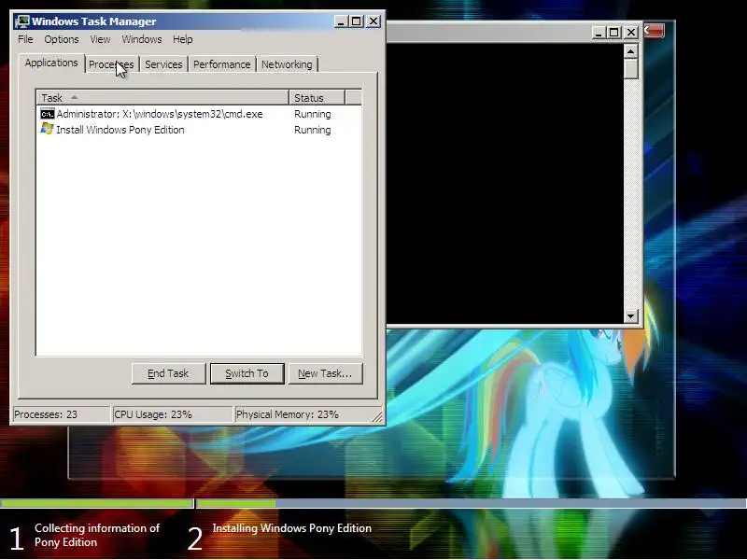
Task: Click the Switch To button
Action: 247,373
